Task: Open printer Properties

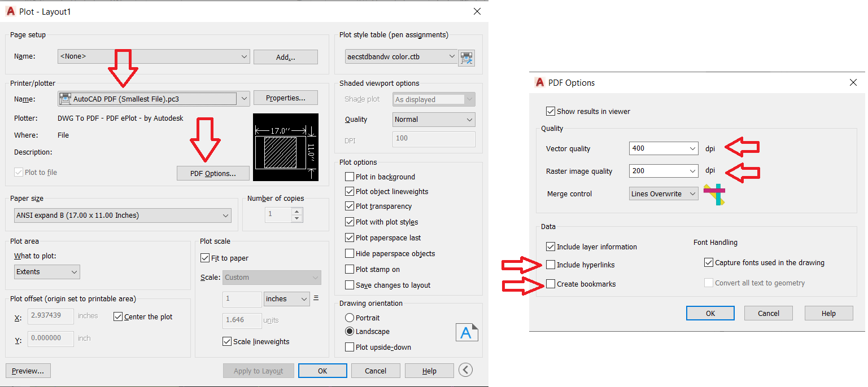Action: [285, 97]
